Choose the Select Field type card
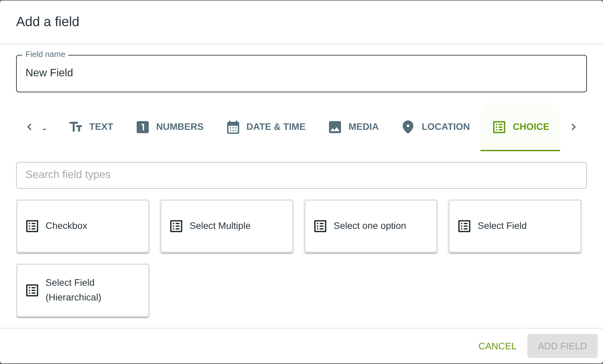This screenshot has height=364, width=603. pos(515,226)
